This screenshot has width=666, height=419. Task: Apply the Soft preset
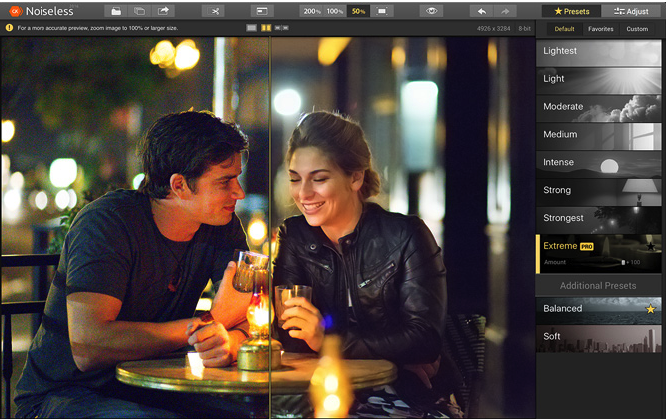point(598,339)
